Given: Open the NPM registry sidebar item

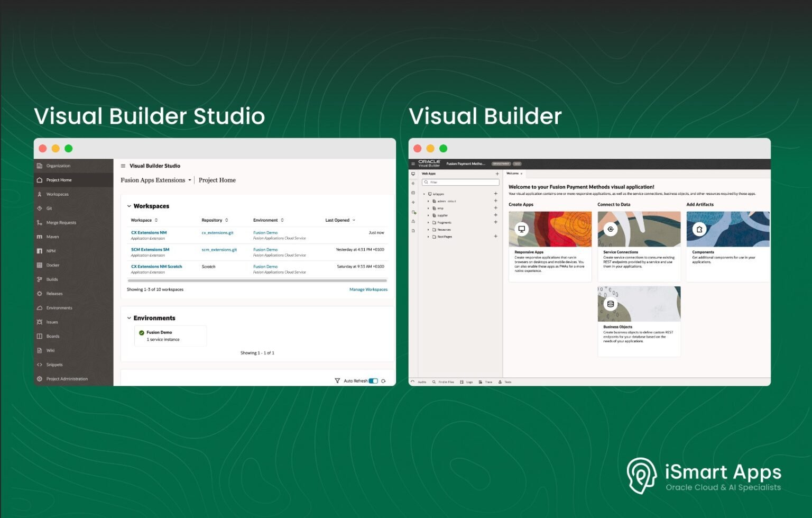Looking at the screenshot, I should click(73, 251).
